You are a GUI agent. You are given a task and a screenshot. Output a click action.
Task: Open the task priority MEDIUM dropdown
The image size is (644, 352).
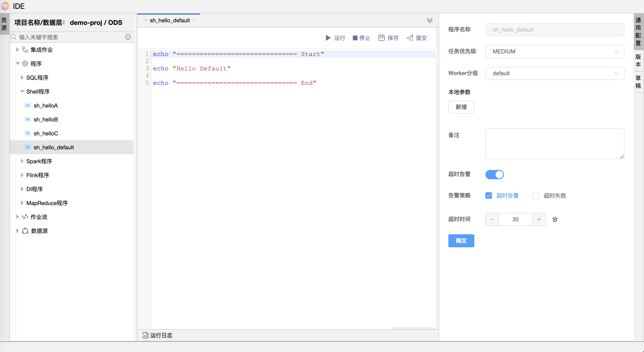[555, 52]
